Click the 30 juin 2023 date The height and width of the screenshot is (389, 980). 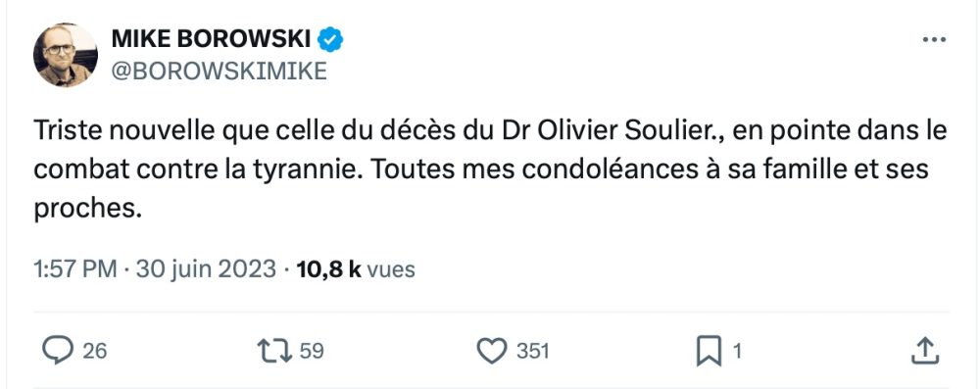coord(206,269)
